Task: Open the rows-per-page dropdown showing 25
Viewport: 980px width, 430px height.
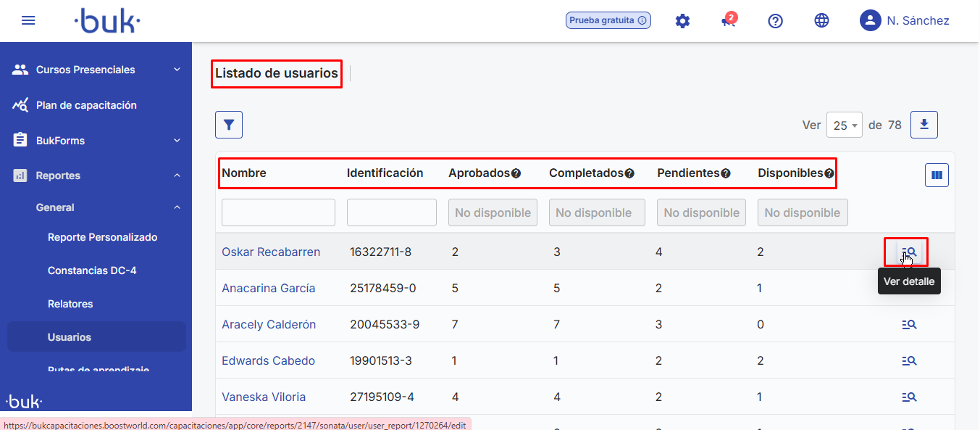Action: 844,125
